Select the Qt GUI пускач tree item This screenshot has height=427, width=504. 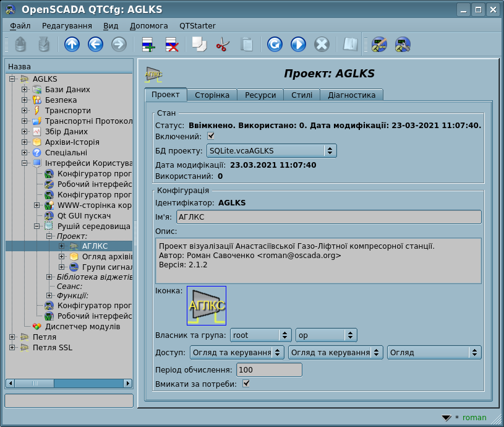[x=84, y=216]
